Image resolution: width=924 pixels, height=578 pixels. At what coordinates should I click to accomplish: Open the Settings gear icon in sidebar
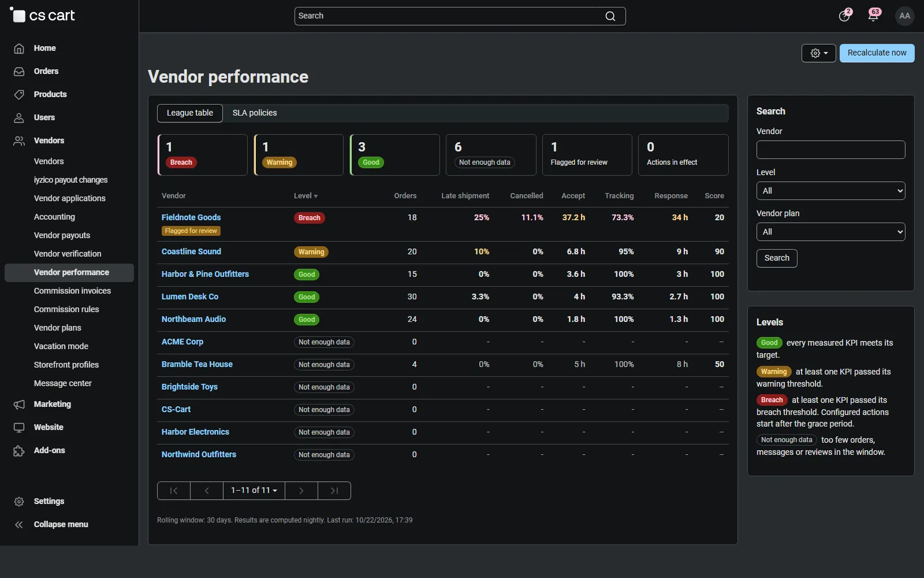point(19,502)
